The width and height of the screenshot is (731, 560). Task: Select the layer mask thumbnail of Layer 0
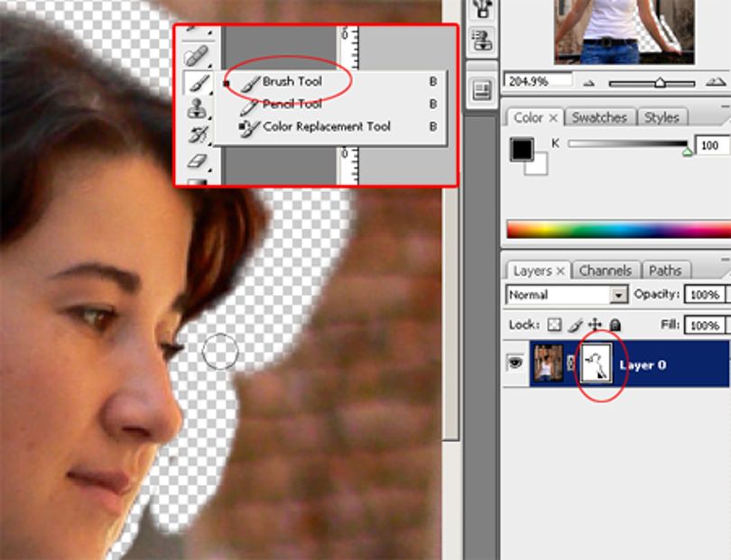[597, 363]
